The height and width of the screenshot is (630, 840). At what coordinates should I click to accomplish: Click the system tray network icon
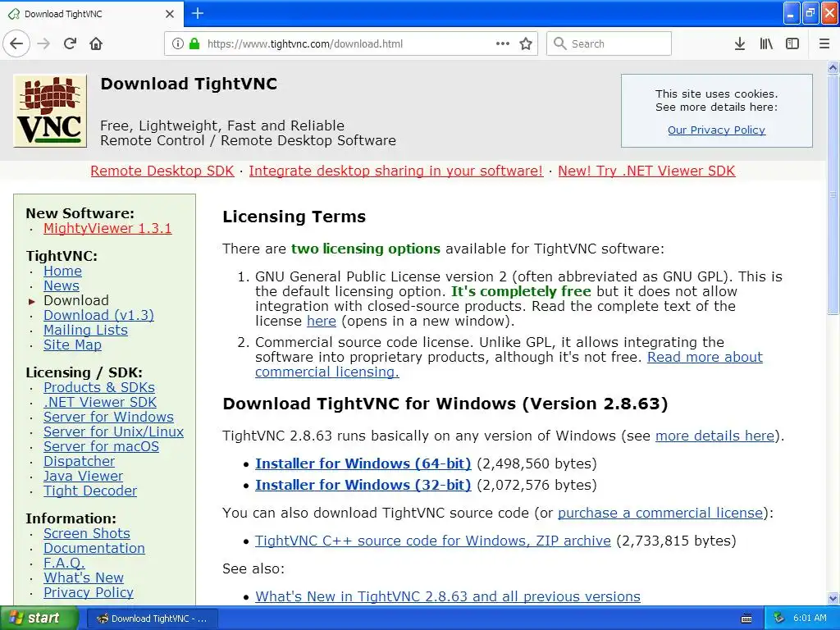point(778,619)
